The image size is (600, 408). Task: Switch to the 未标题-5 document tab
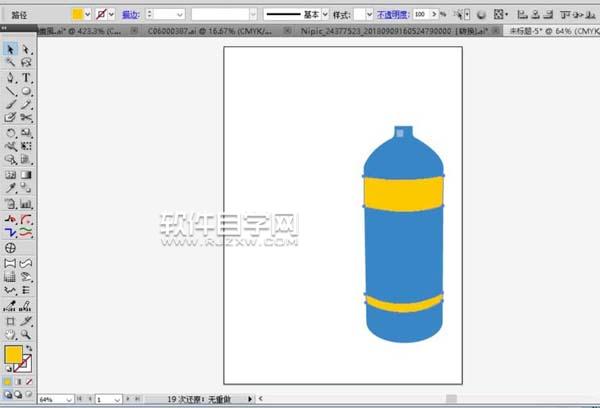pos(554,31)
